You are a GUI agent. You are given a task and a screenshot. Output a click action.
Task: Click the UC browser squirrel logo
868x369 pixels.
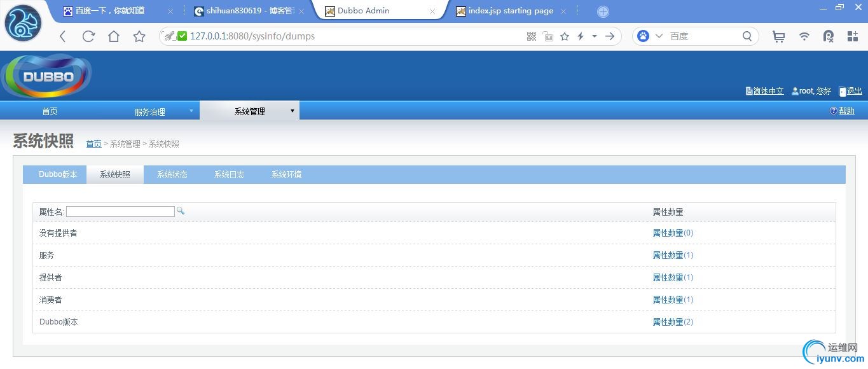(23, 22)
